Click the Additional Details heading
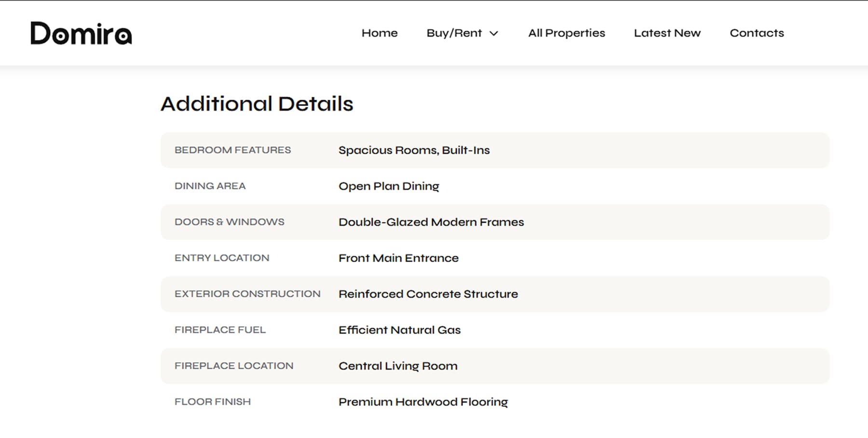Image resolution: width=868 pixels, height=438 pixels. pos(257,104)
